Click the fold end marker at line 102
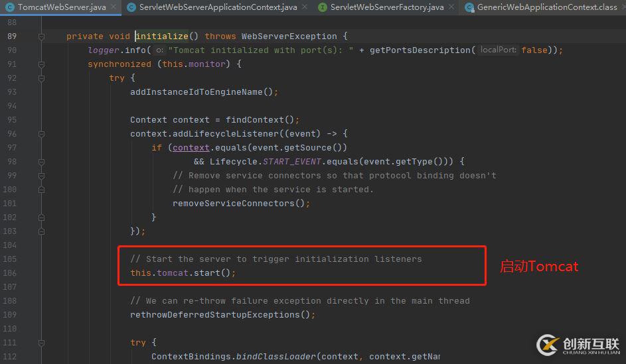626x364 pixels. pyautogui.click(x=41, y=217)
